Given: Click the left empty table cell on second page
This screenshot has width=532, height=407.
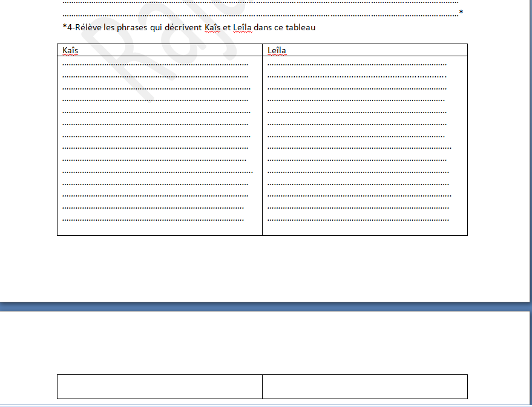Looking at the screenshot, I should (x=160, y=386).
